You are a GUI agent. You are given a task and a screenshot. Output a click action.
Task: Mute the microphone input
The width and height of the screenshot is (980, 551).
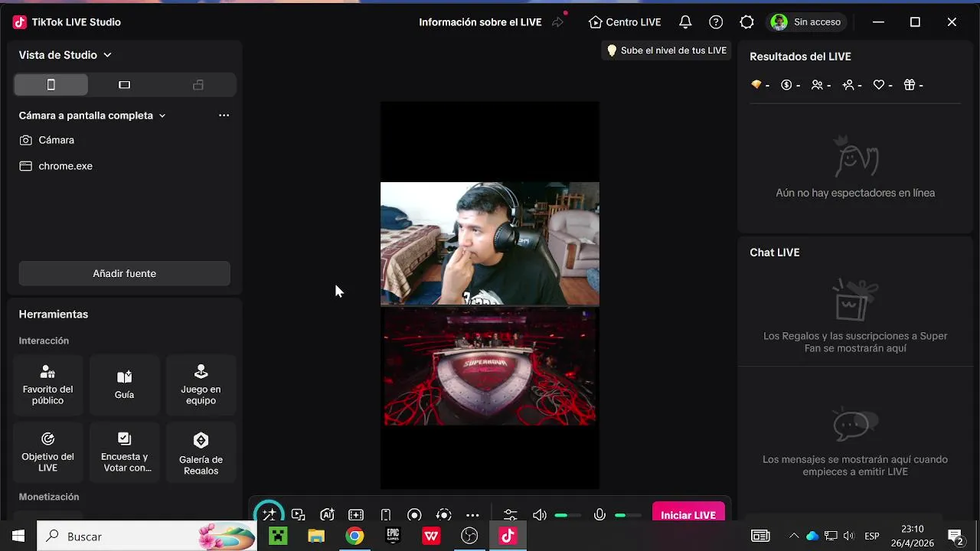pyautogui.click(x=599, y=515)
